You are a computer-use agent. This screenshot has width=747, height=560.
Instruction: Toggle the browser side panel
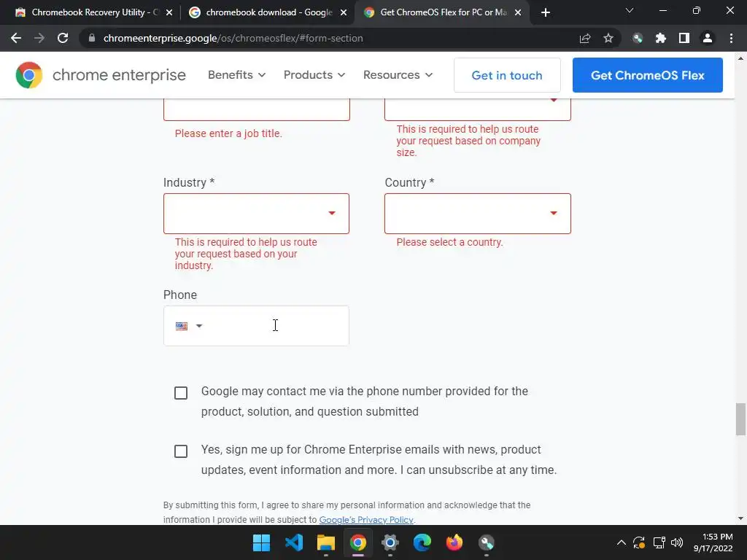(x=684, y=38)
